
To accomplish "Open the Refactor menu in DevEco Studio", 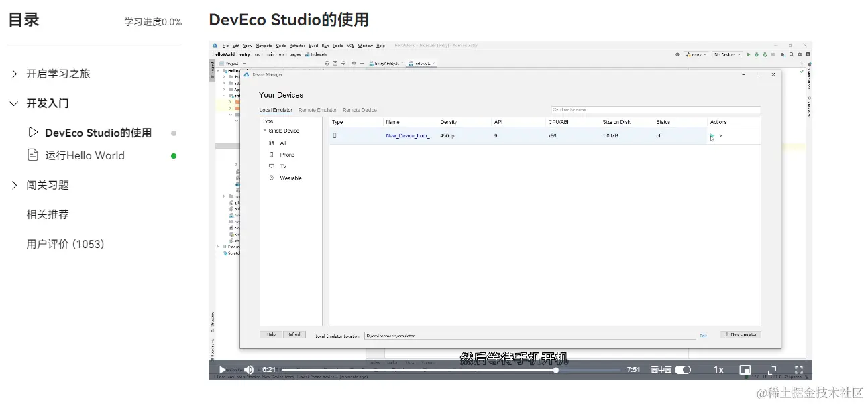I will pos(297,46).
